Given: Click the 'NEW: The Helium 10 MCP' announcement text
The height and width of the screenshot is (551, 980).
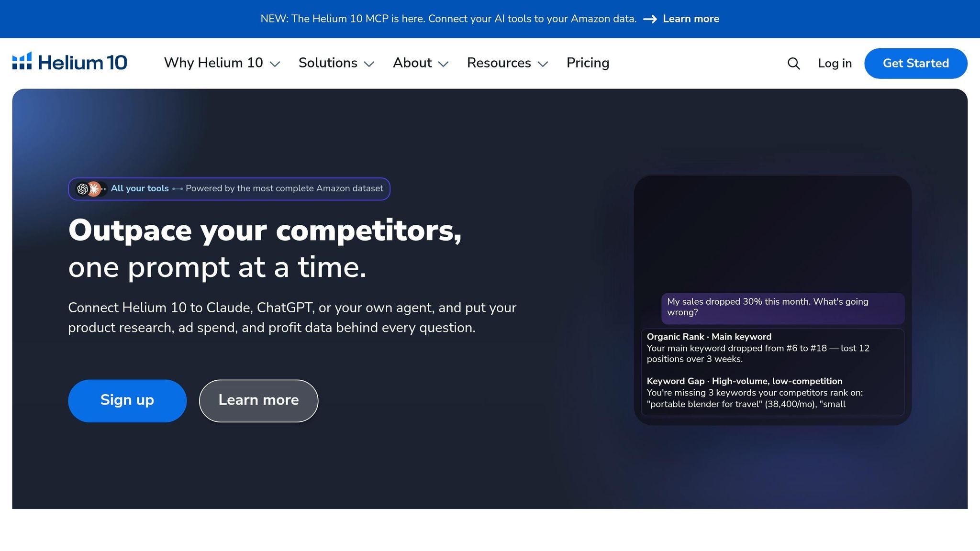Looking at the screenshot, I should click(448, 19).
